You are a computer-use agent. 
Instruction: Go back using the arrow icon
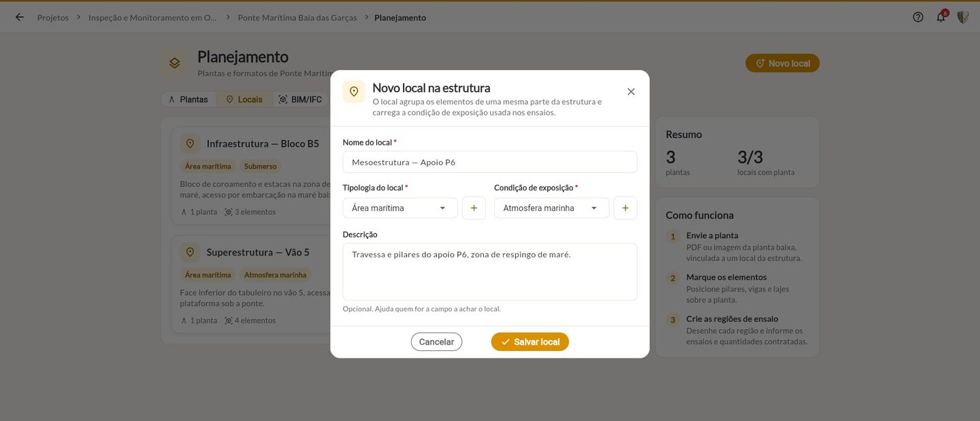pyautogui.click(x=20, y=17)
